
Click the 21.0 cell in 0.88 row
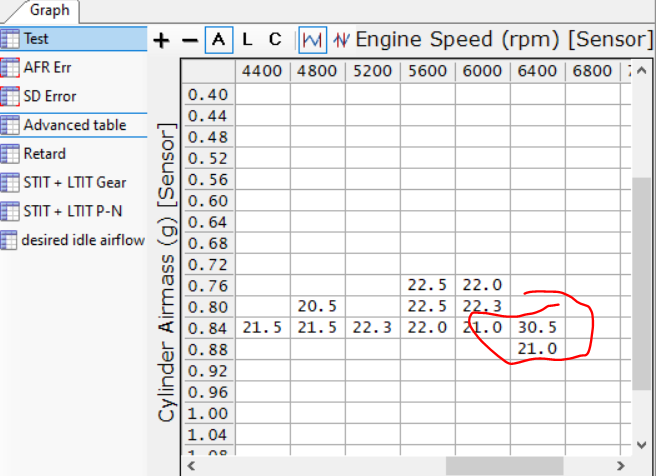(x=537, y=349)
